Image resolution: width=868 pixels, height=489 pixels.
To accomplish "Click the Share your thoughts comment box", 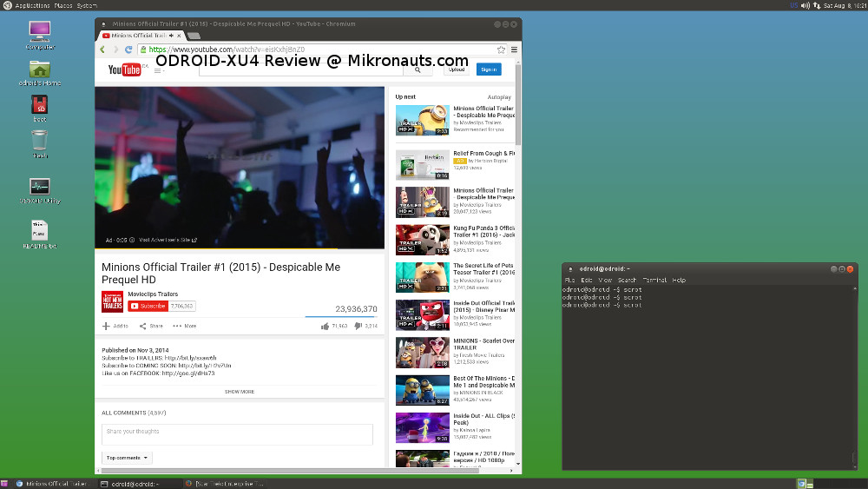I will 237,435.
